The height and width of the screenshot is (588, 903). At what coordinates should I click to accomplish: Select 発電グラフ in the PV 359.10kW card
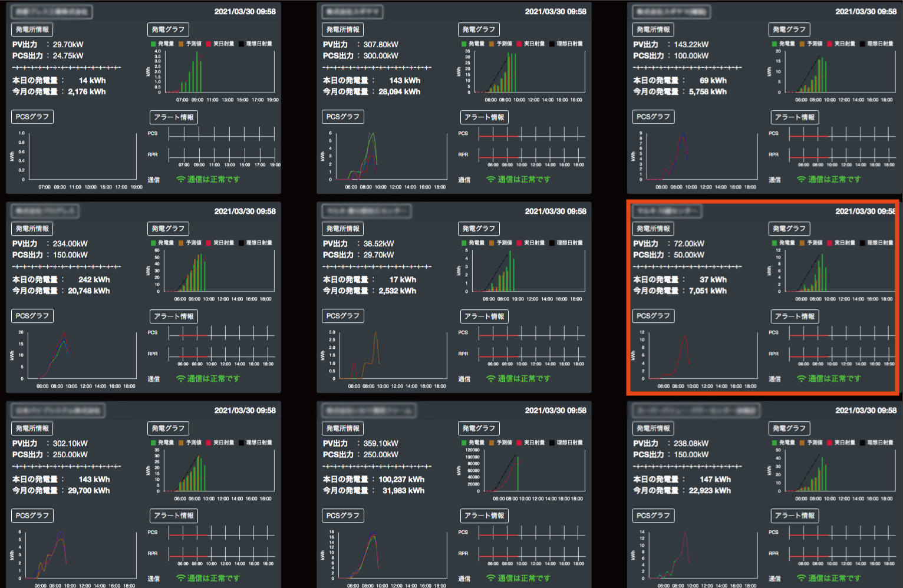tap(479, 428)
